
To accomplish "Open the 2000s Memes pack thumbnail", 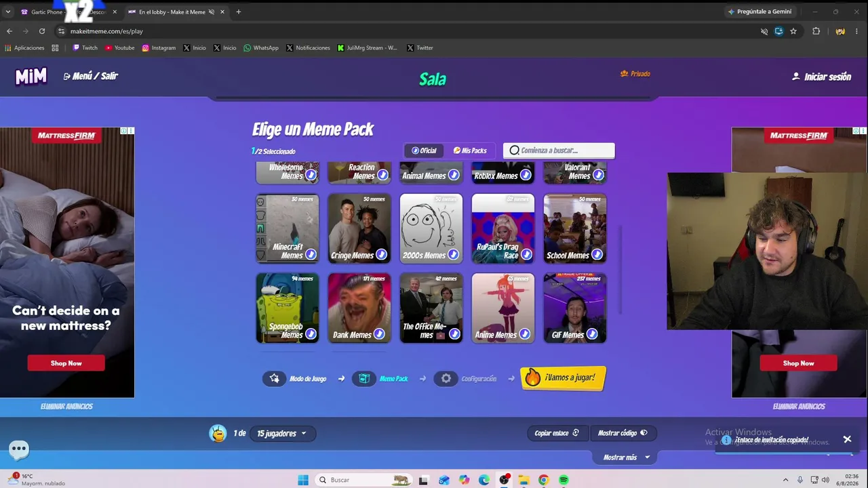I will point(431,228).
